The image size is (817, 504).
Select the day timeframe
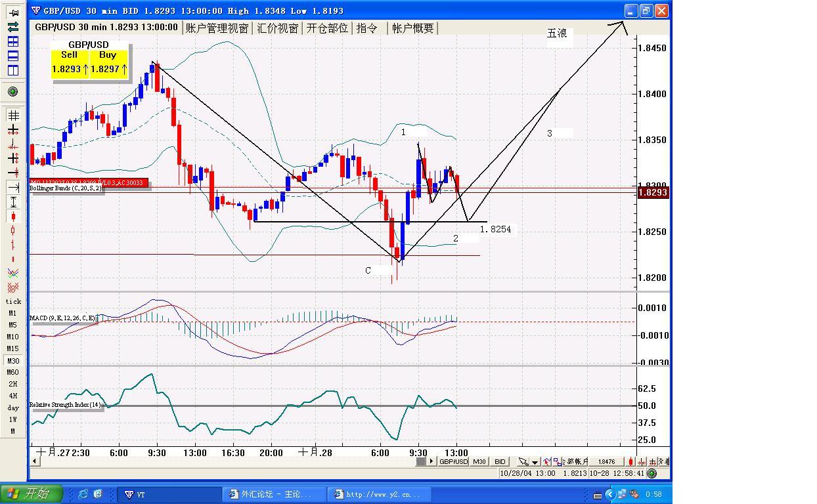pos(12,408)
